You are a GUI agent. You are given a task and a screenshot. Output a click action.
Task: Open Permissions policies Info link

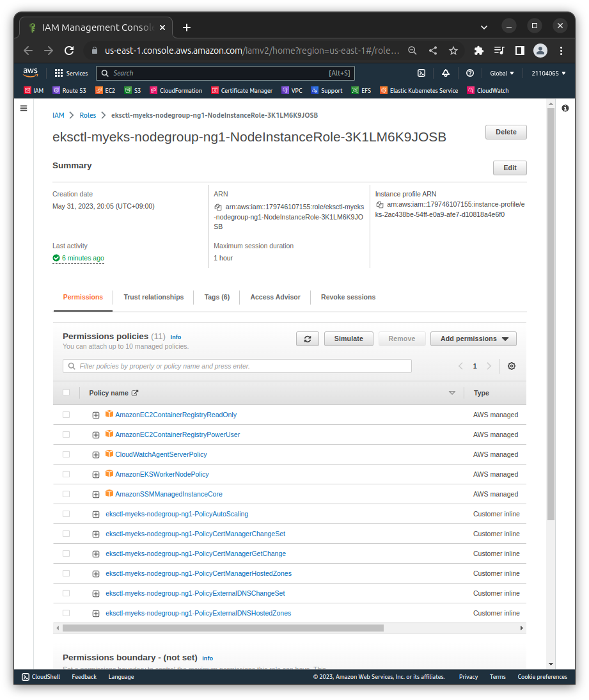[x=176, y=337]
